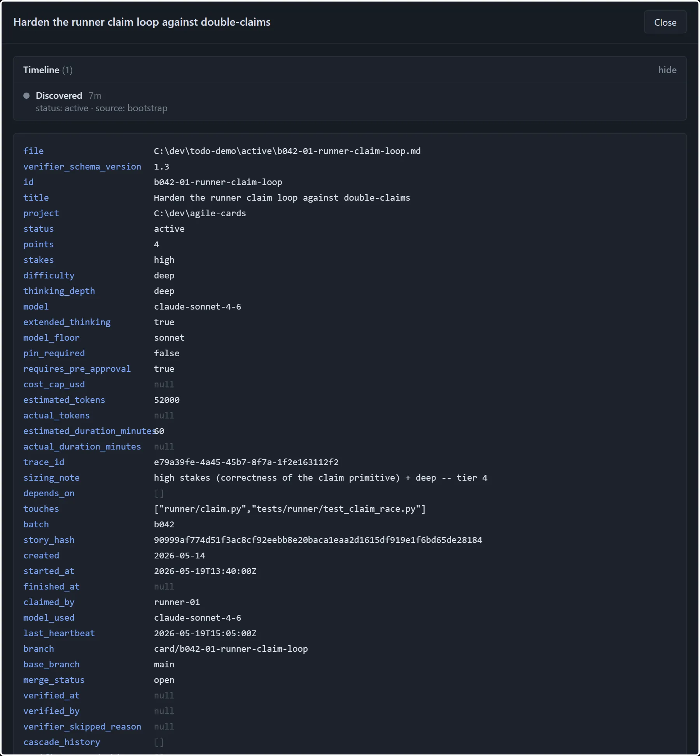Select the merge_status field label
The height and width of the screenshot is (756, 700).
click(54, 680)
